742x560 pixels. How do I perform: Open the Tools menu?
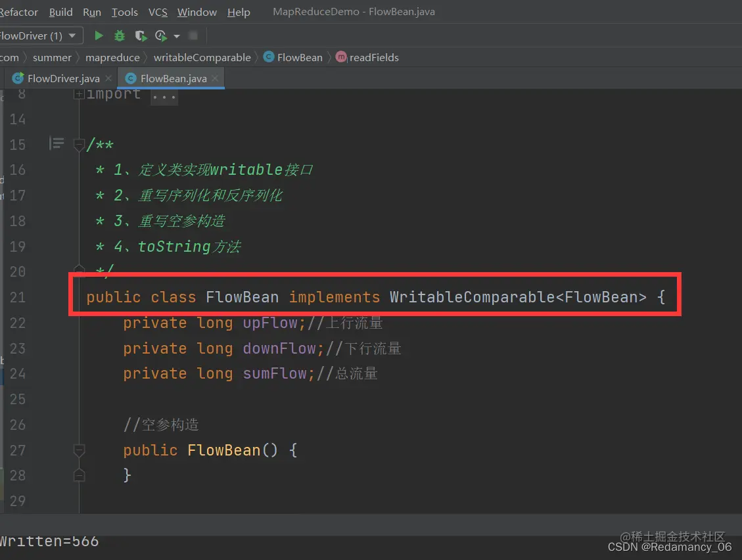(x=124, y=12)
